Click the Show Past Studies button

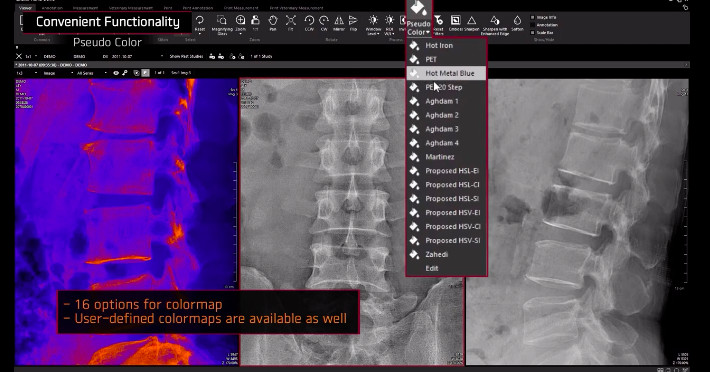click(186, 57)
